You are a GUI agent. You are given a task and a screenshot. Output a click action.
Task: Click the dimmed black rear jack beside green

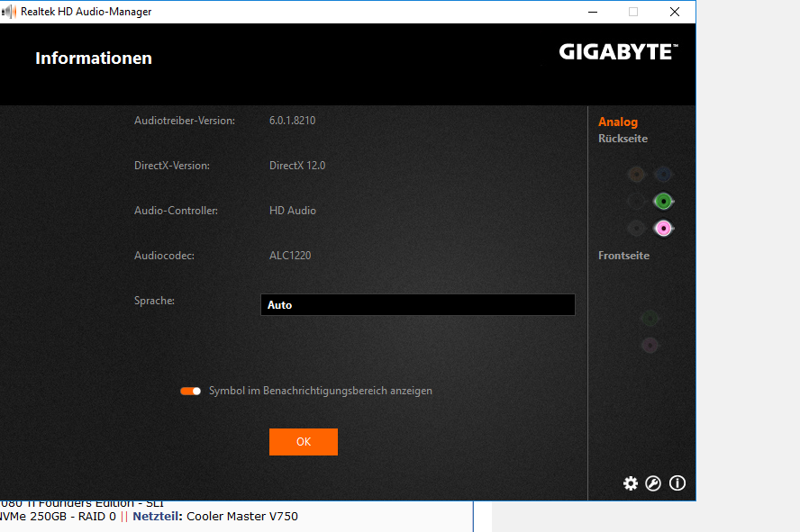[636, 202]
